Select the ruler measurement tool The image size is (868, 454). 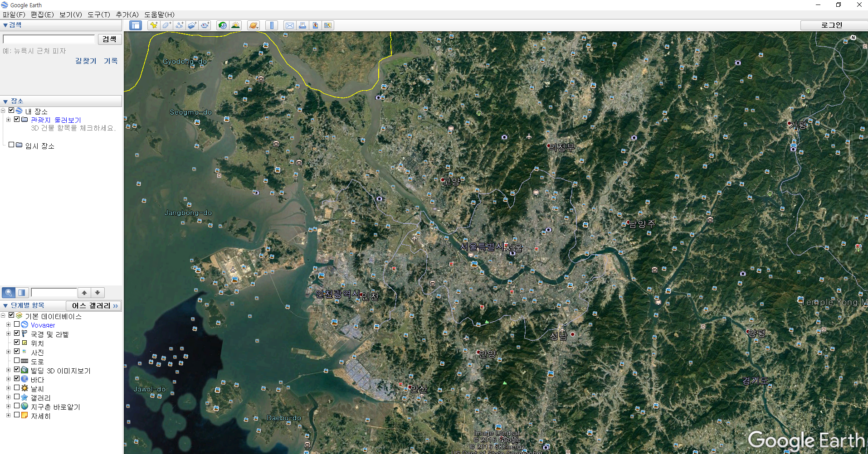tap(272, 25)
